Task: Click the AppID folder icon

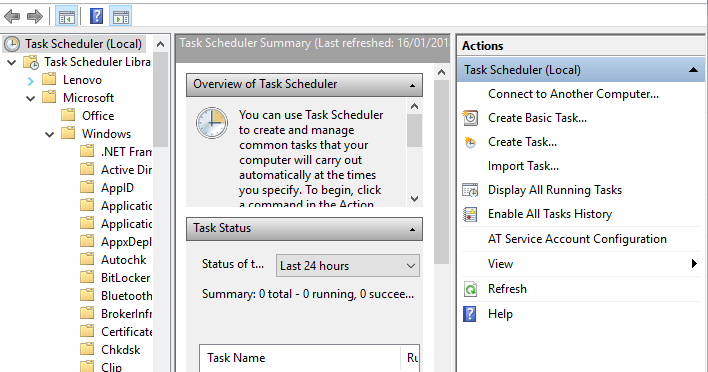Action: (87, 187)
